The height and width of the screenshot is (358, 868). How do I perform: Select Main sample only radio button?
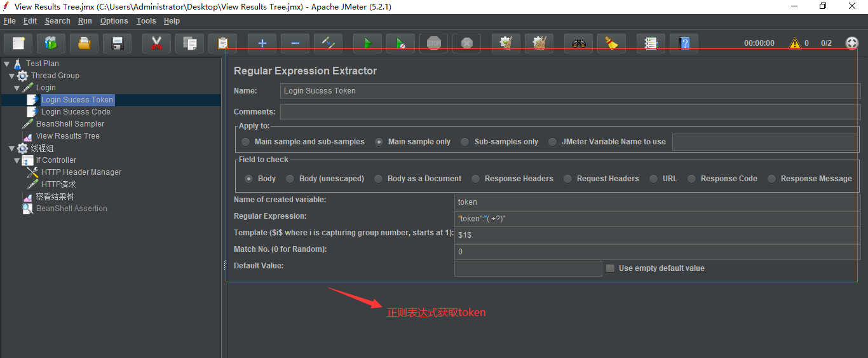379,142
